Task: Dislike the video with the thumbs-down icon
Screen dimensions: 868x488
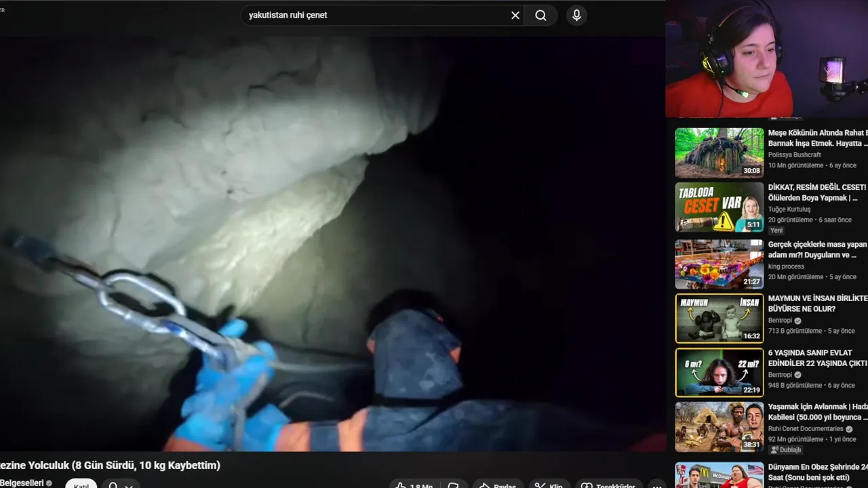Action: 453,484
